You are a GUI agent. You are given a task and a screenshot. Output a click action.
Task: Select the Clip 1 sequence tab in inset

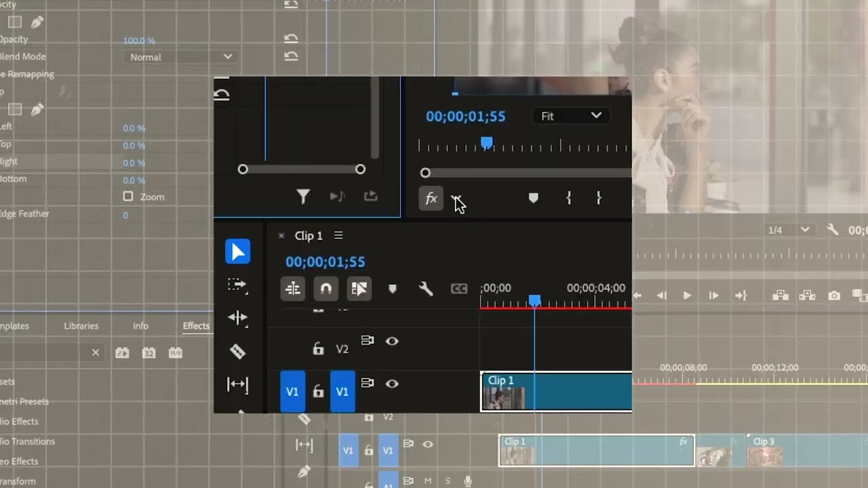tap(309, 235)
